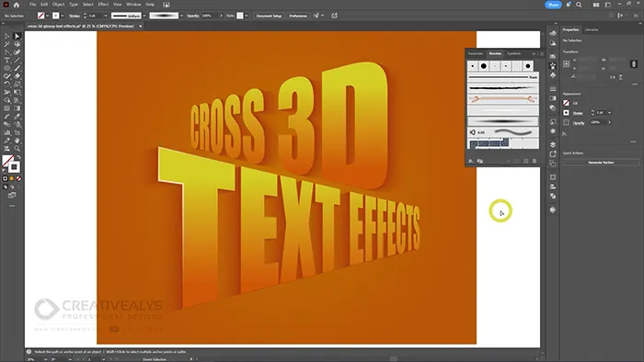Select the Hand tool

(17, 141)
